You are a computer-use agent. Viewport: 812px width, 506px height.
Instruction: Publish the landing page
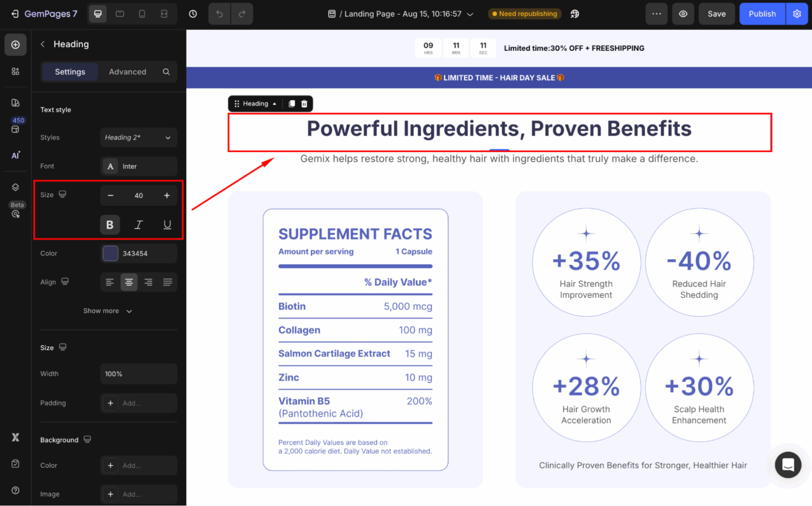coord(762,14)
